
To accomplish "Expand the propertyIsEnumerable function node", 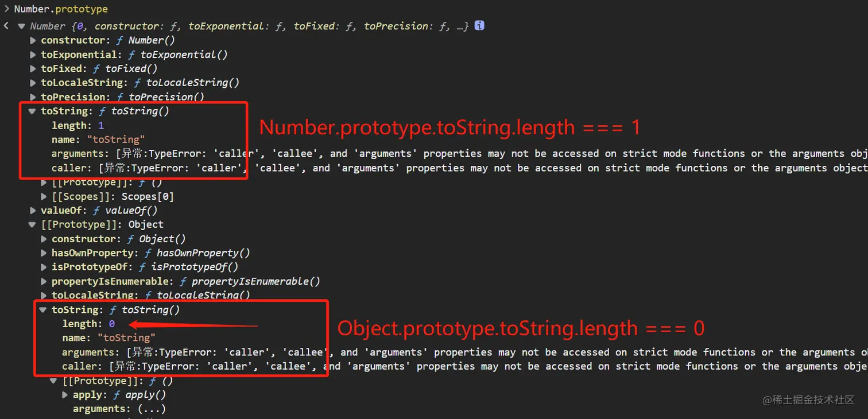I will 44,282.
